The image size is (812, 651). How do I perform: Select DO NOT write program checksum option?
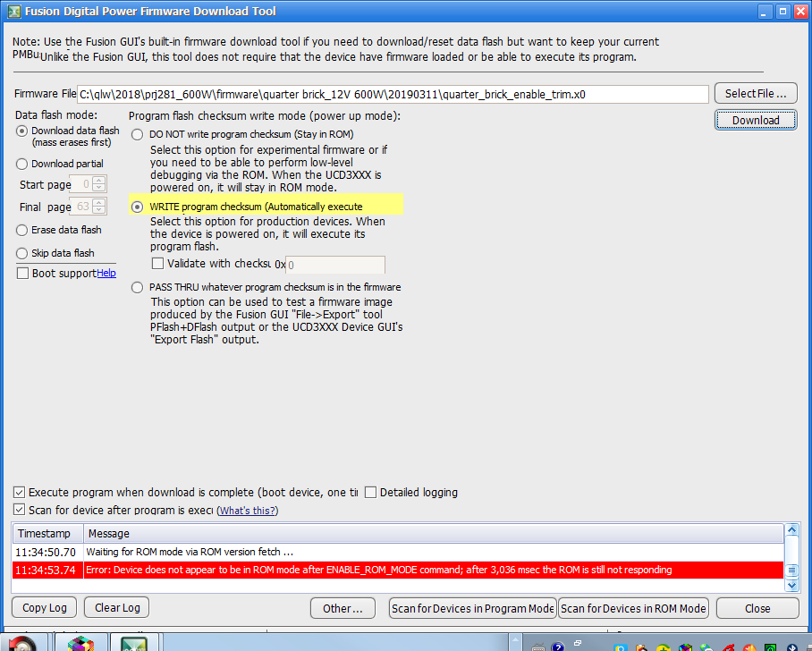click(x=137, y=135)
